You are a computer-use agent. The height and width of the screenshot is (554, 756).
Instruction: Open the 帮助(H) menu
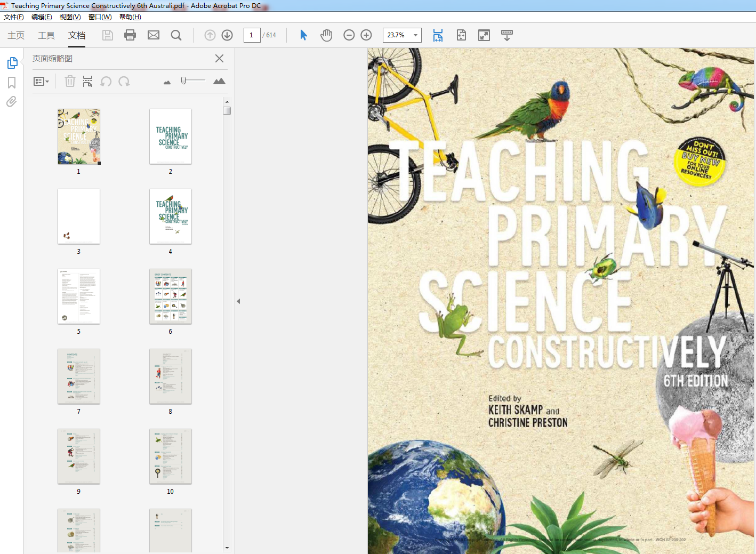click(130, 17)
